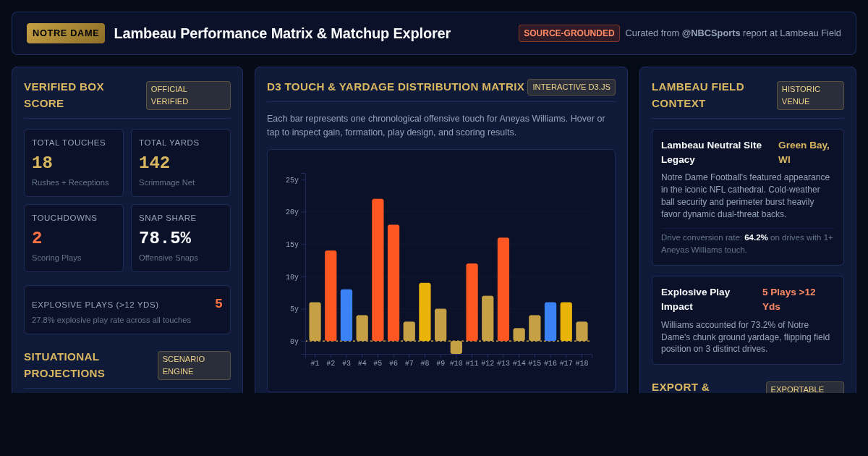Image resolution: width=868 pixels, height=456 pixels.
Task: Click the '64.2%' drive conversion value
Action: [x=756, y=237]
